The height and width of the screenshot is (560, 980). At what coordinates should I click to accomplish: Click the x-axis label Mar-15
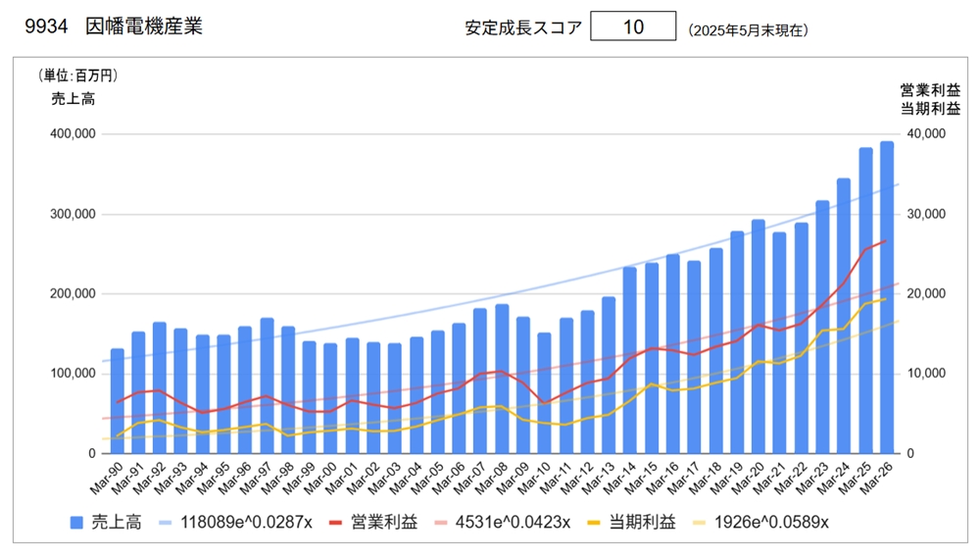[641, 478]
